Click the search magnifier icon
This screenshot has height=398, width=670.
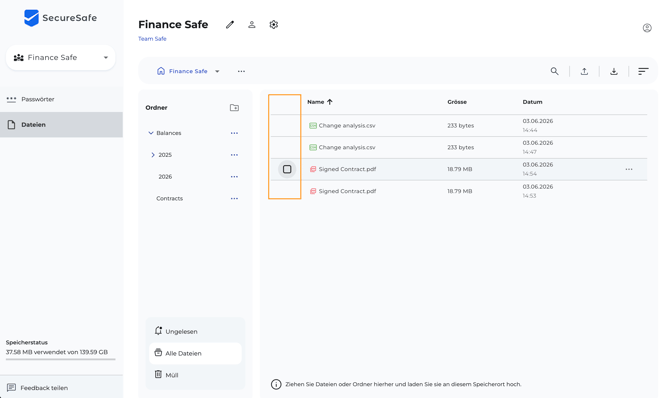tap(554, 71)
